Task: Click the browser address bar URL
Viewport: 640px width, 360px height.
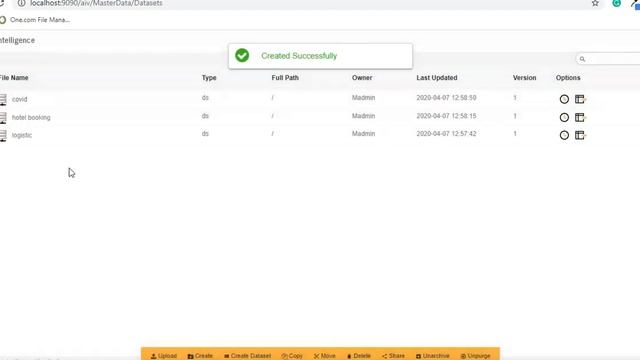Action: pyautogui.click(x=96, y=3)
